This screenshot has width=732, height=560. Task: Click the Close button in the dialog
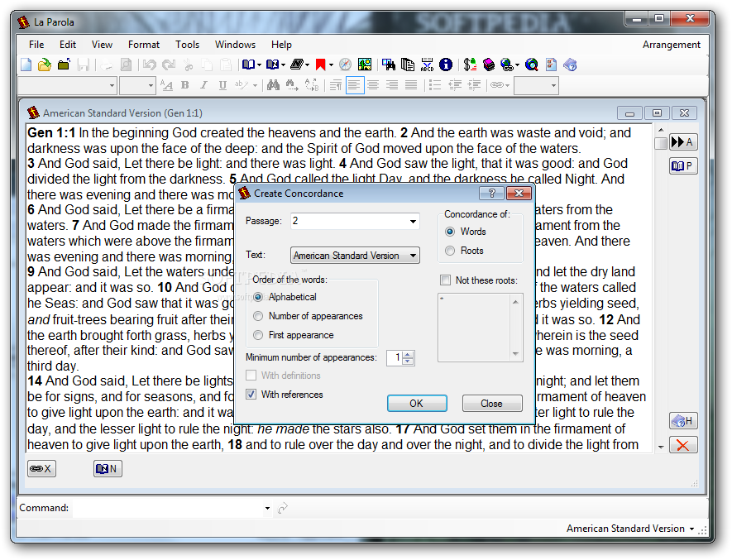coord(492,404)
